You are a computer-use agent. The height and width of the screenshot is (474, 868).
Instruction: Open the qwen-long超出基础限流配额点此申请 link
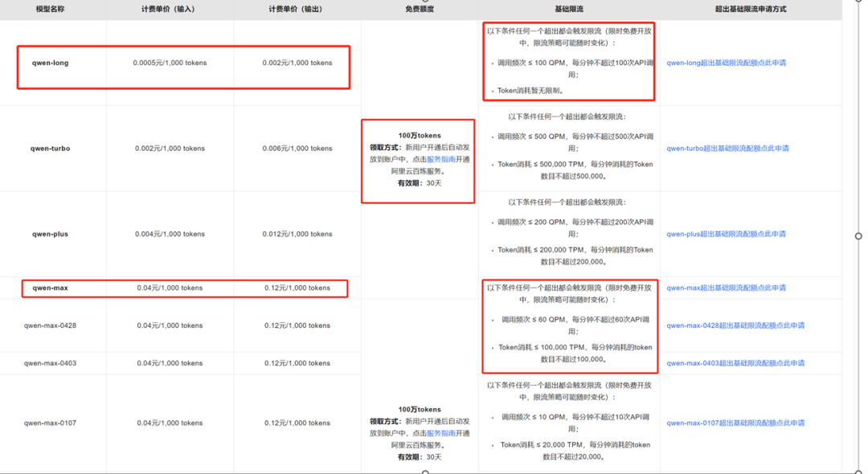726,63
